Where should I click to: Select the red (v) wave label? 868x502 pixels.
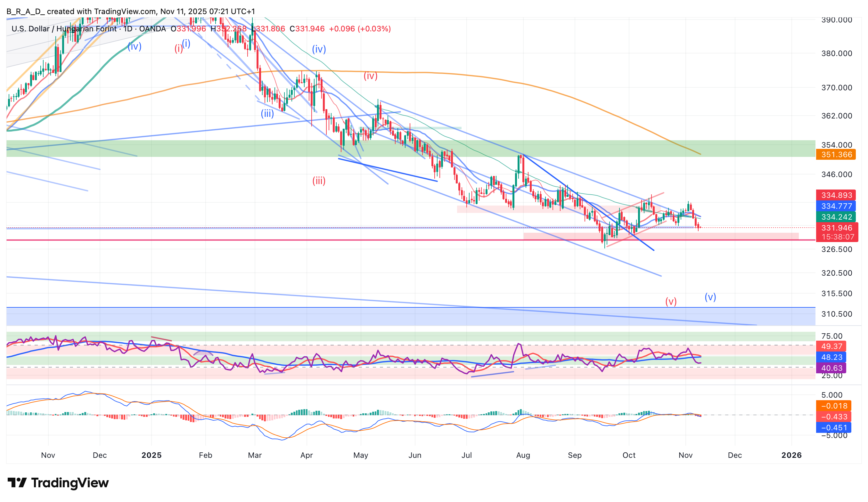pos(671,302)
